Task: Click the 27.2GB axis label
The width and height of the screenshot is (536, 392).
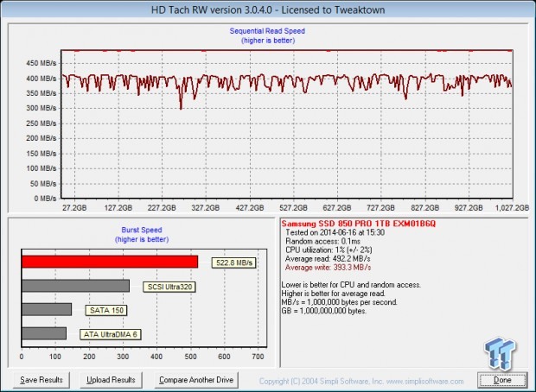Action: [74, 207]
